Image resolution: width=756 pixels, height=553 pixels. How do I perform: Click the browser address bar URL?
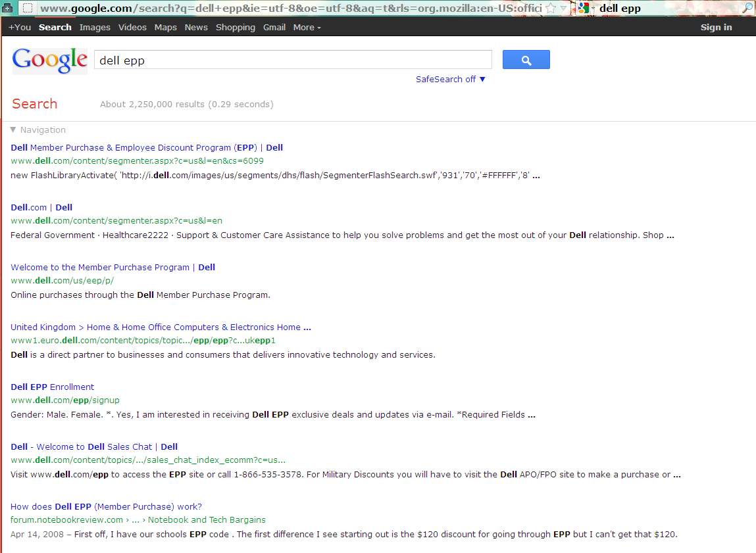[x=290, y=9]
